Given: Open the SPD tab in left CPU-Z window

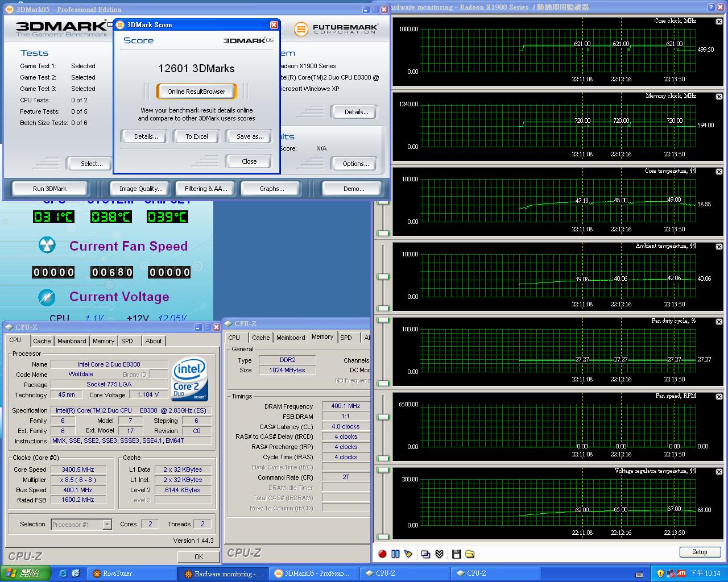Looking at the screenshot, I should (x=127, y=341).
